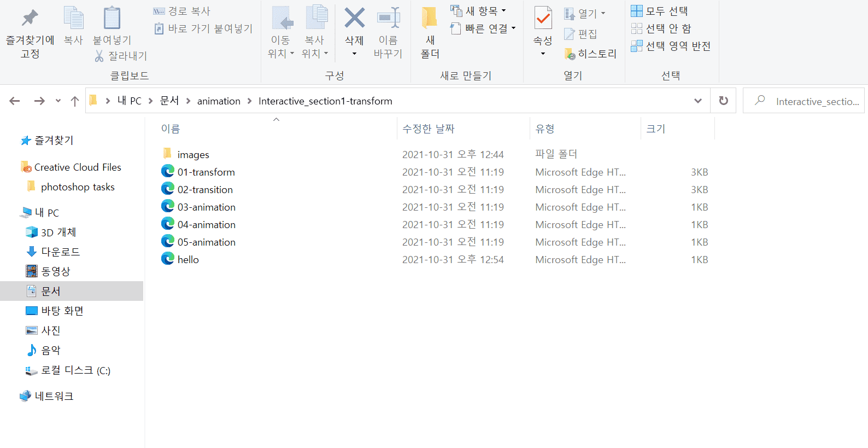The width and height of the screenshot is (868, 448).
Task: Click animation in the address breadcrumb
Action: pos(219,101)
